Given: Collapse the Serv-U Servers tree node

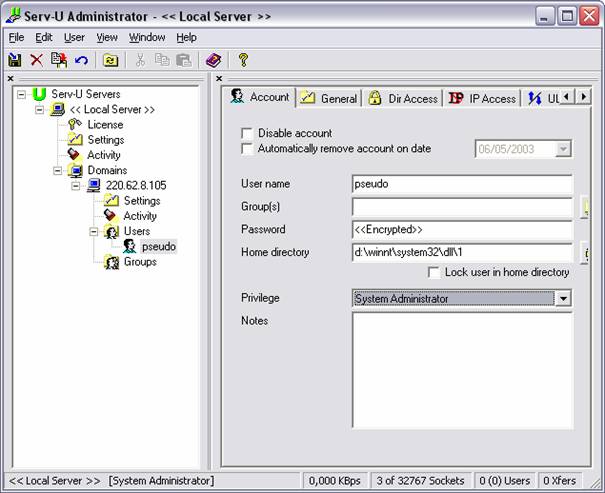Looking at the screenshot, I should pos(22,94).
